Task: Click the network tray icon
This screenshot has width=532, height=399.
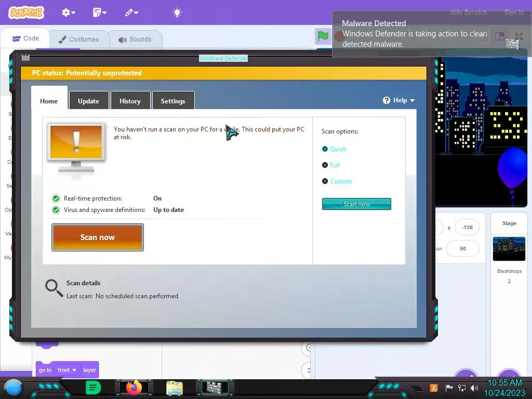Action: 462,388
